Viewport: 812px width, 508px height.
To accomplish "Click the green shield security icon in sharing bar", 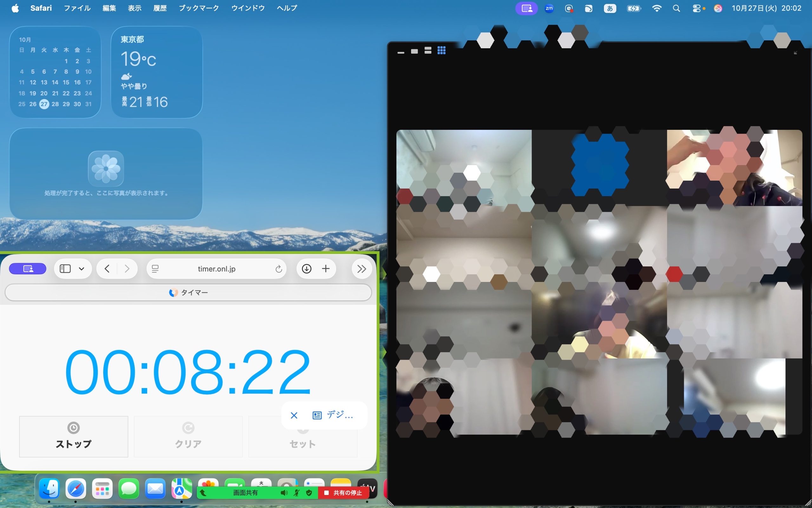I will pyautogui.click(x=309, y=493).
